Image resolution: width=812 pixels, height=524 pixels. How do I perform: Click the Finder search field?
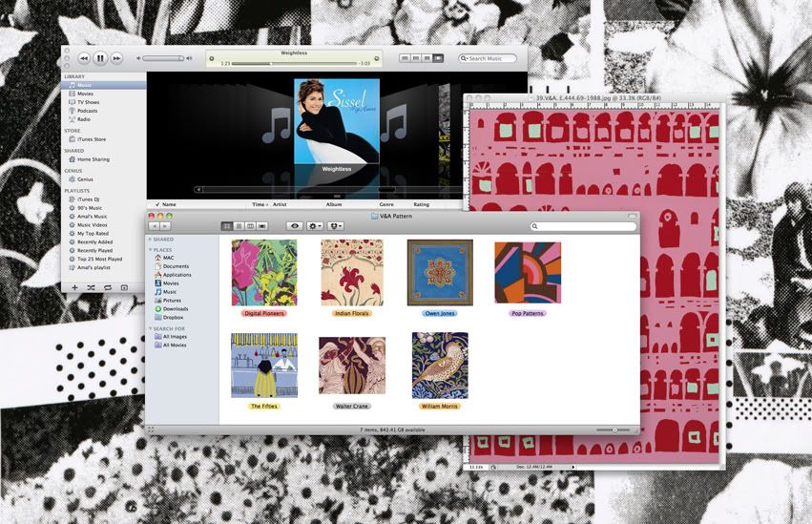point(583,226)
